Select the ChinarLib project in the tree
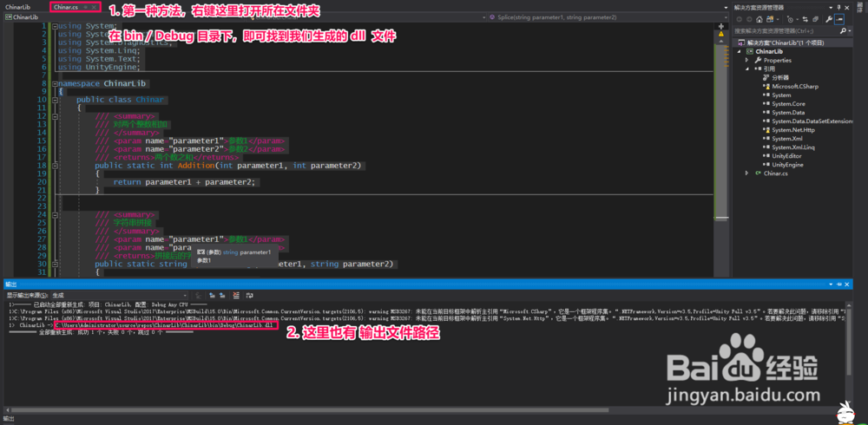 (768, 51)
